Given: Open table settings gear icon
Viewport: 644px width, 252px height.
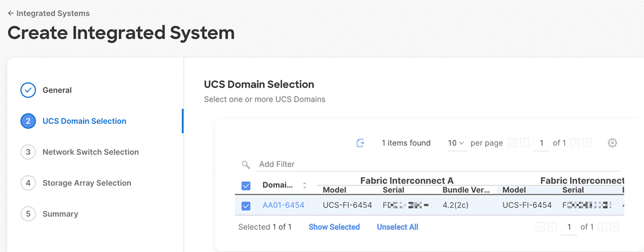Looking at the screenshot, I should click(613, 143).
